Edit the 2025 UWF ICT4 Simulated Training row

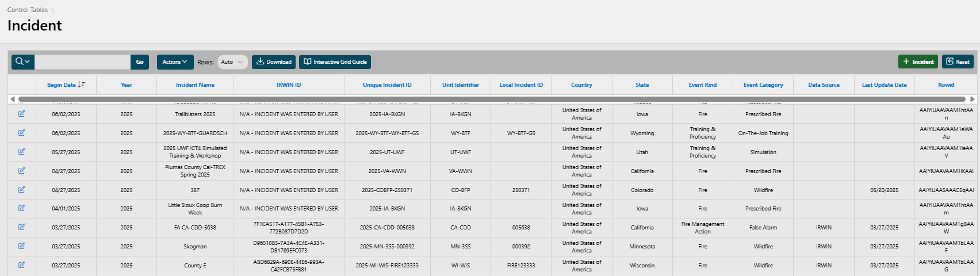pyautogui.click(x=21, y=152)
